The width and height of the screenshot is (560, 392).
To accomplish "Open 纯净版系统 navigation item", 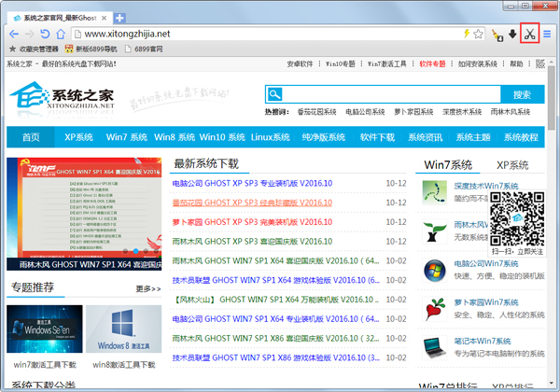I will 323,137.
